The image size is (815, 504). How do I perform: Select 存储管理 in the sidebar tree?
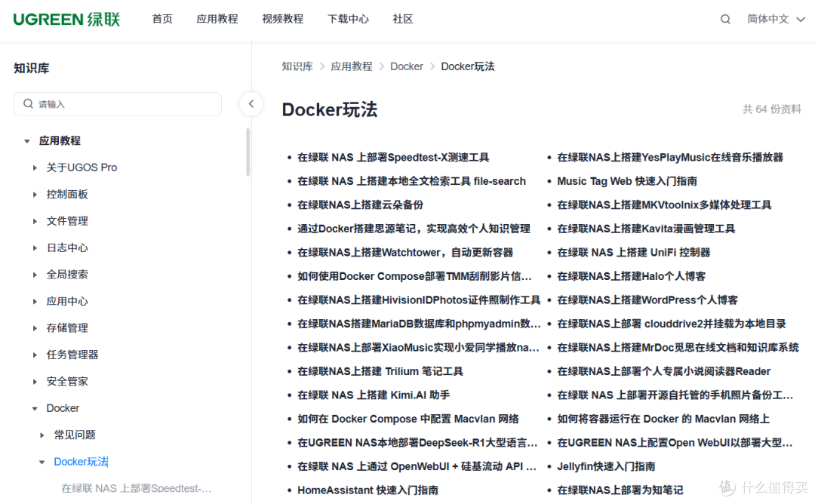coord(67,328)
